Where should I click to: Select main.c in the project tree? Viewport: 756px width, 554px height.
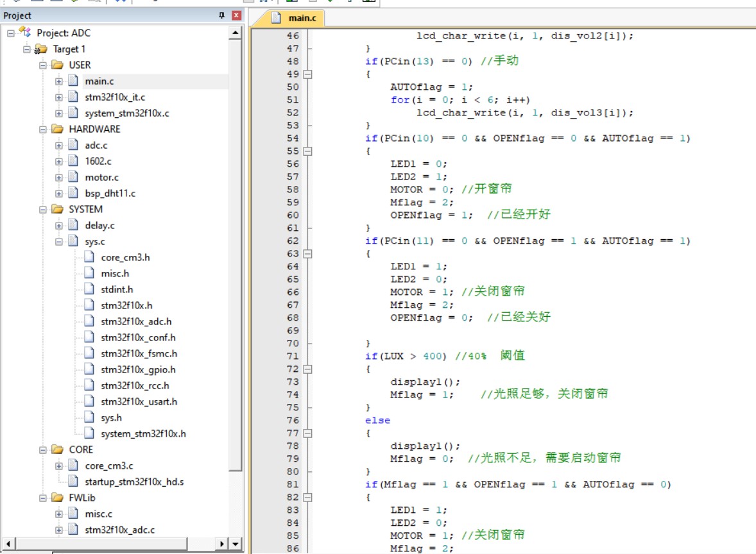[x=99, y=81]
